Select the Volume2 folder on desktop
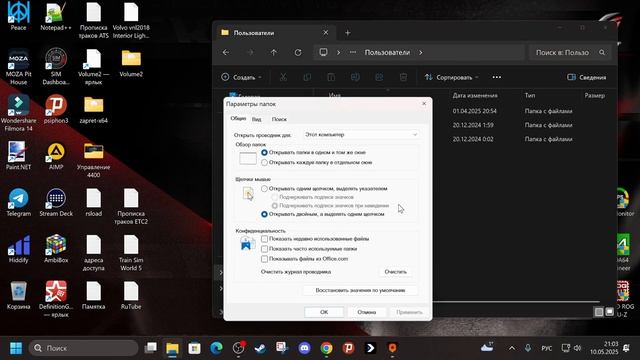This screenshot has height=360, width=640. [131, 62]
